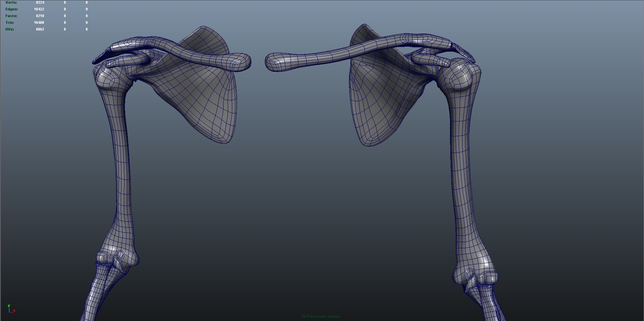Click the Edges poly count HUD label
The image size is (644, 321).
(11, 9)
